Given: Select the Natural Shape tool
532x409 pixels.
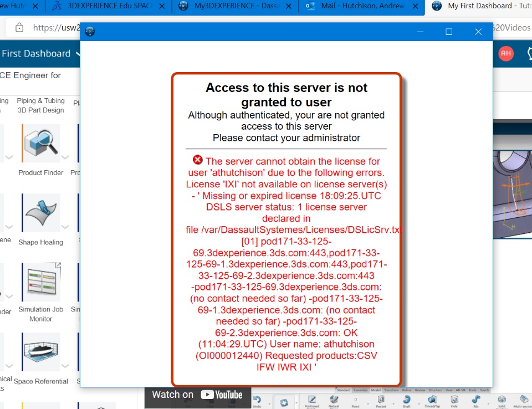Looking at the screenshot, I should point(334,401).
